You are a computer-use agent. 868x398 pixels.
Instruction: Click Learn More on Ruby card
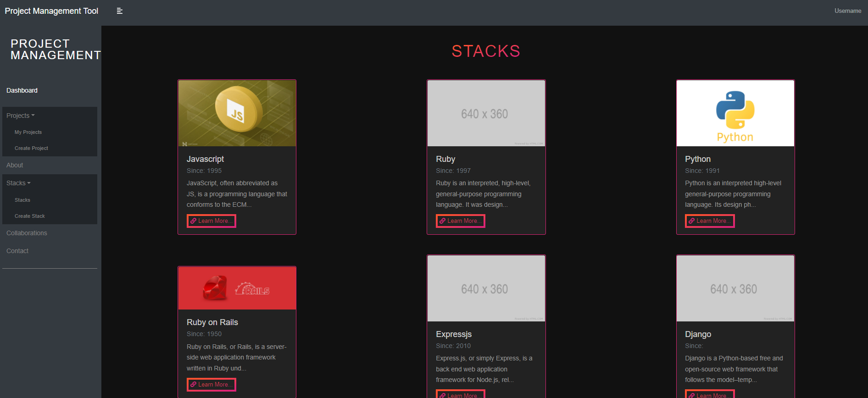click(461, 221)
